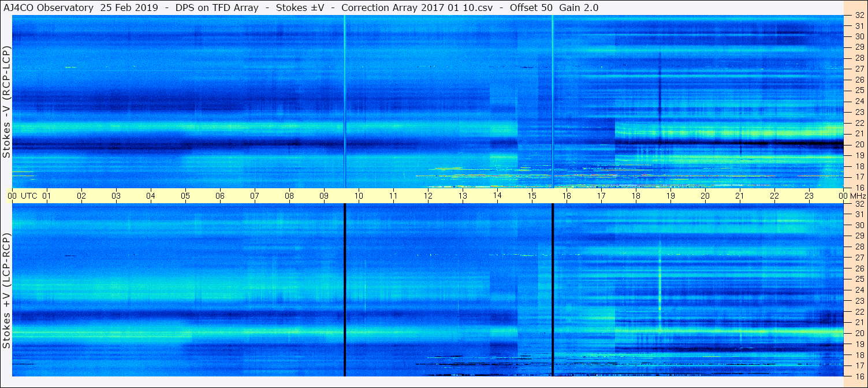This screenshot has width=868, height=388.
Task: Click the black vertical gap near 09:30 lower plot
Action: click(344, 290)
